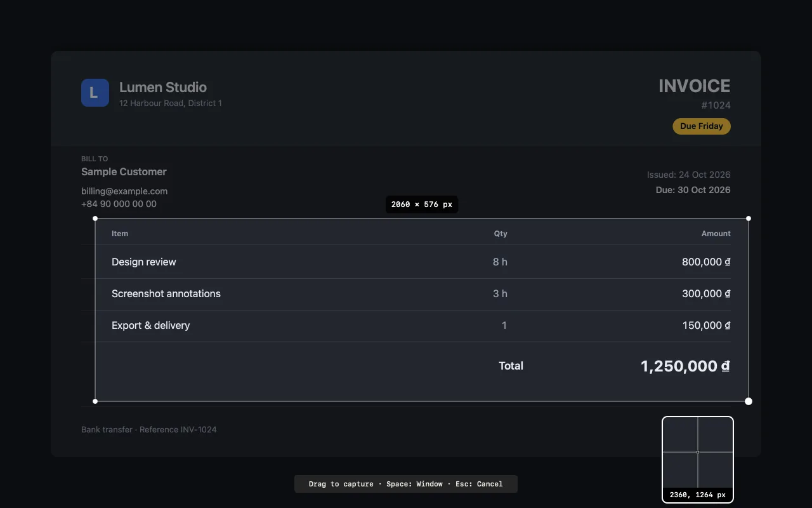Select the 'Export & delivery' line item

(x=151, y=325)
